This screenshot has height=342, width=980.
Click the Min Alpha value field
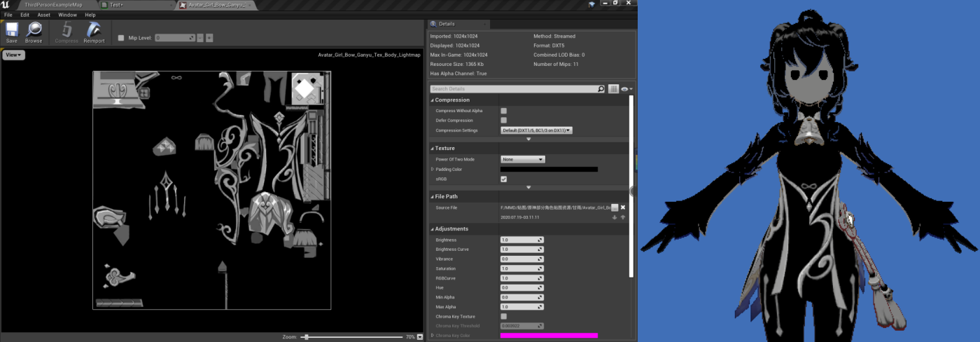[x=522, y=297]
